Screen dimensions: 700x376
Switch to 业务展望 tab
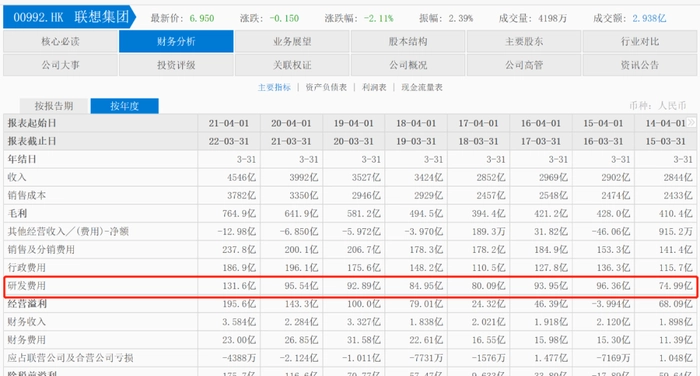click(292, 42)
